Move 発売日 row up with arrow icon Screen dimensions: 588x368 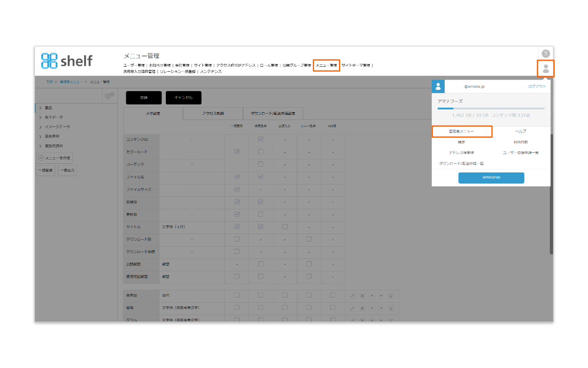pyautogui.click(x=372, y=295)
